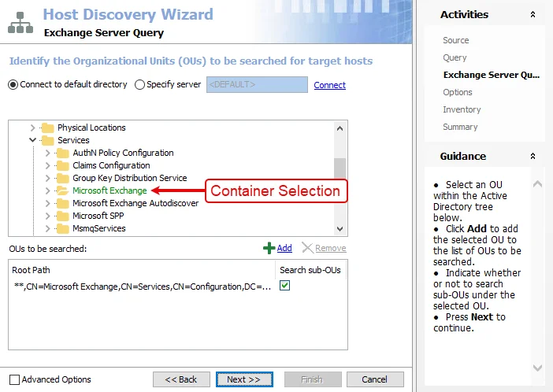Go to the Inventory activity step
The height and width of the screenshot is (392, 553).
tap(462, 109)
